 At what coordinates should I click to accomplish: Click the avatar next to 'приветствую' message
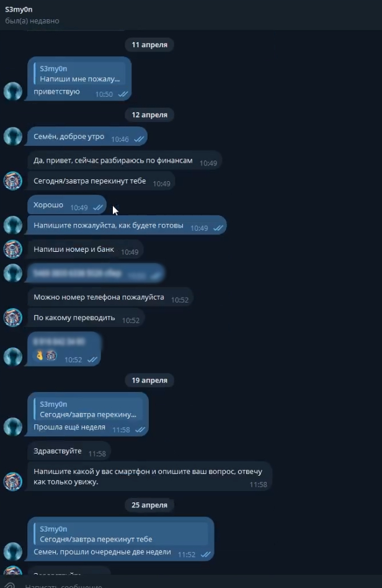pos(13,91)
